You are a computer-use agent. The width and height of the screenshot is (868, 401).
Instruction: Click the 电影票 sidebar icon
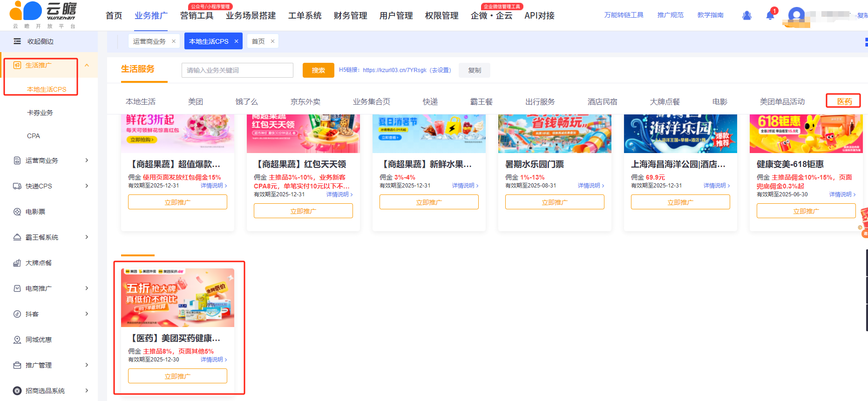point(17,212)
